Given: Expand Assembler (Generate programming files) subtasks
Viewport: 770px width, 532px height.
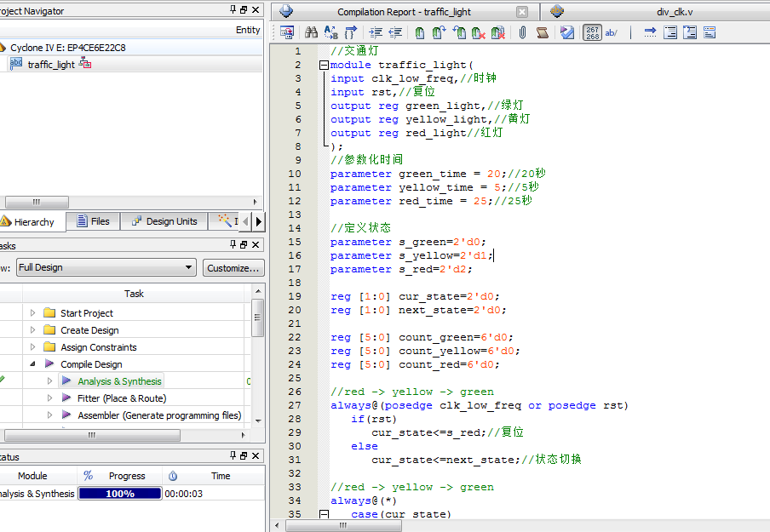Looking at the screenshot, I should (x=49, y=415).
